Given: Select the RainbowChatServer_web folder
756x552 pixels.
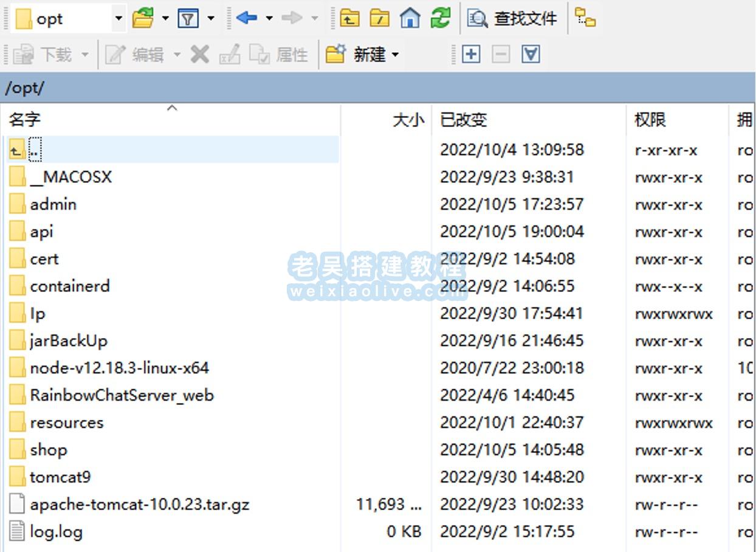Looking at the screenshot, I should pyautogui.click(x=122, y=396).
